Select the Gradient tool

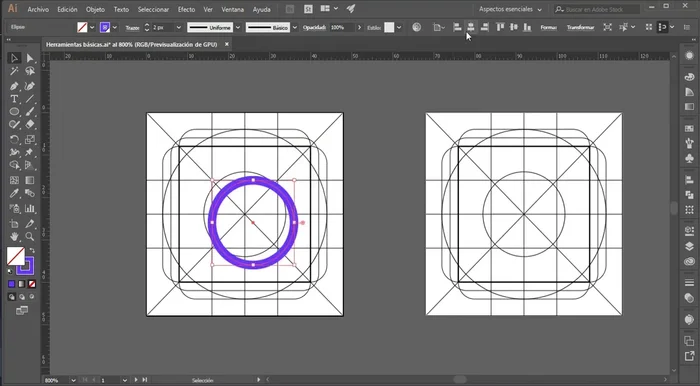pos(30,180)
